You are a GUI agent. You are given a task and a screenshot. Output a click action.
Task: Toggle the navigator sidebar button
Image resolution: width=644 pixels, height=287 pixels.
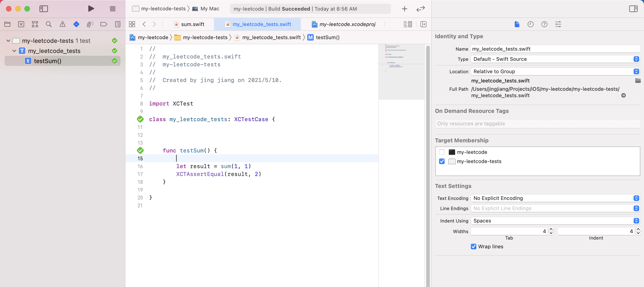[43, 9]
